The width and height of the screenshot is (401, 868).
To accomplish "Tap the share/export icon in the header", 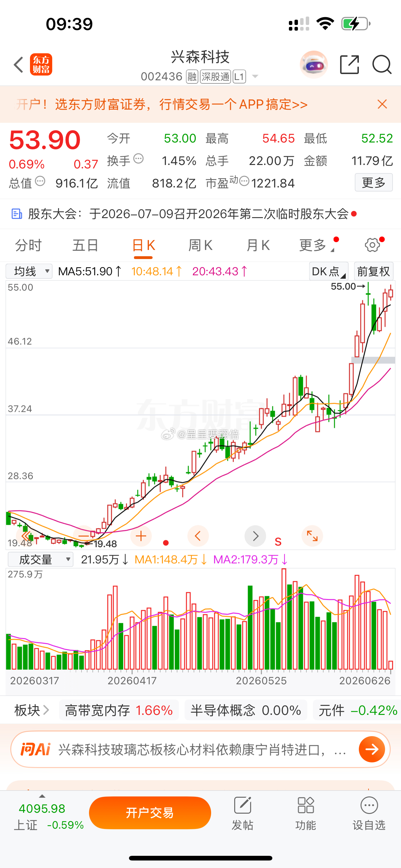I will point(349,64).
